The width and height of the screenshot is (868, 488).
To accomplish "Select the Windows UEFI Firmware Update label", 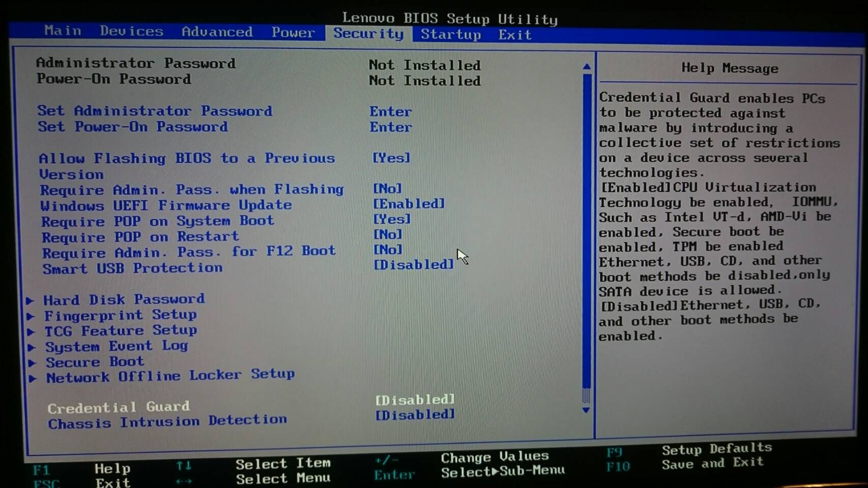I will [x=166, y=205].
